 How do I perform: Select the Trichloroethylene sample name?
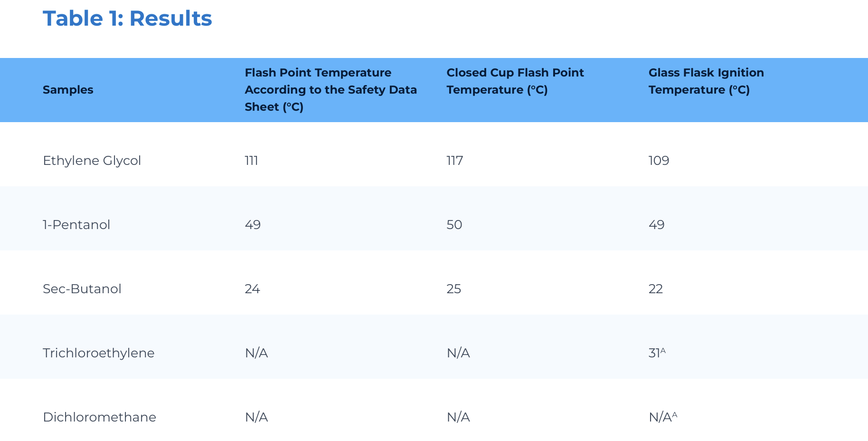point(99,353)
